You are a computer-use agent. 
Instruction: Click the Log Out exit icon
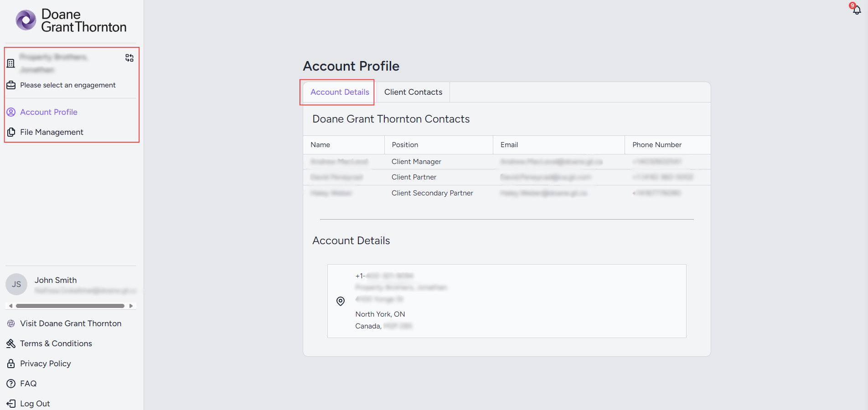[10, 404]
